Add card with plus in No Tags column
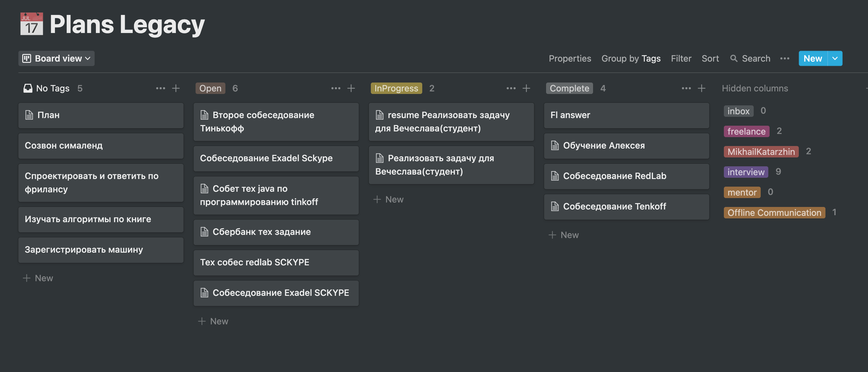 [x=176, y=88]
